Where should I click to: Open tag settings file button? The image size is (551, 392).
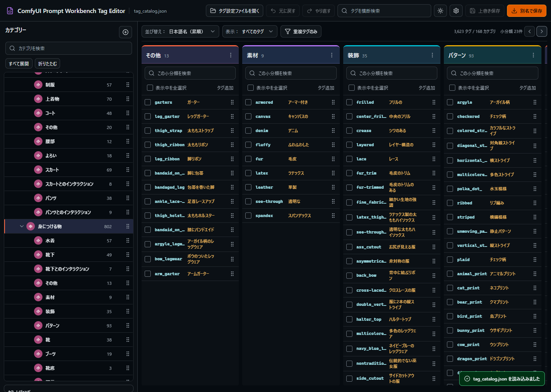click(x=235, y=11)
